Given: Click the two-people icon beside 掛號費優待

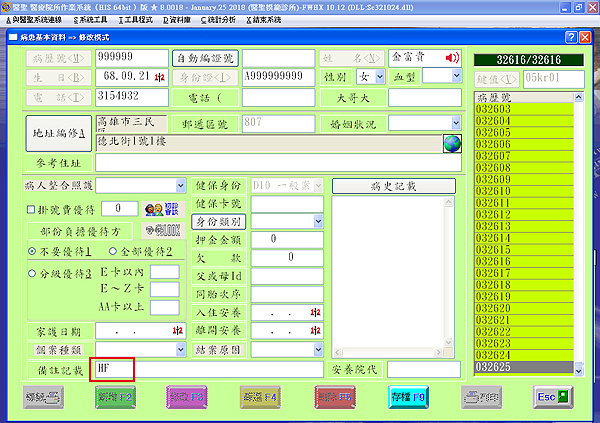Looking at the screenshot, I should pos(156,209).
